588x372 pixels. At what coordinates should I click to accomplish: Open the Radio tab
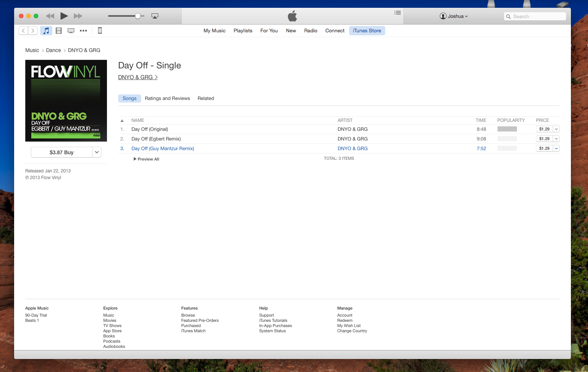311,31
